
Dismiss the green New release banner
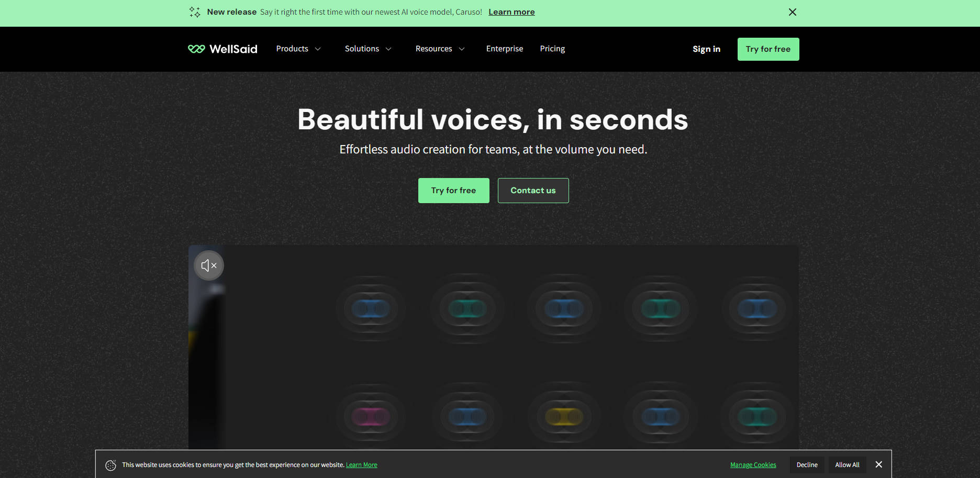792,12
